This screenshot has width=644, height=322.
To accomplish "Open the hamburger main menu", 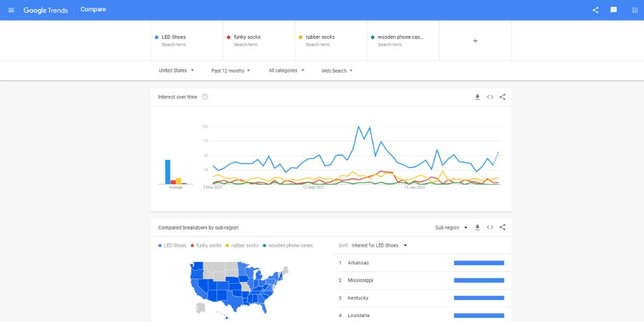I will point(11,10).
